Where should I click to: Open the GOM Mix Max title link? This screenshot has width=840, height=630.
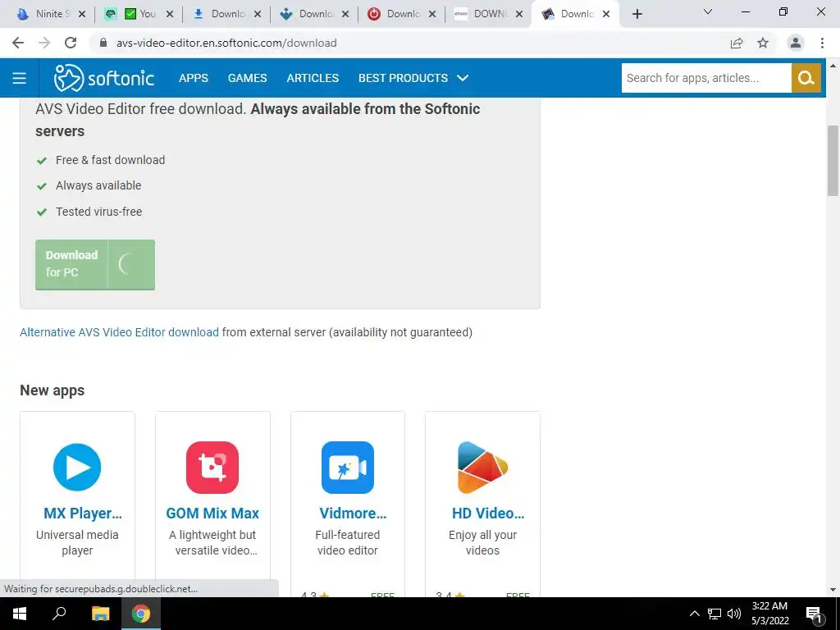(x=212, y=514)
